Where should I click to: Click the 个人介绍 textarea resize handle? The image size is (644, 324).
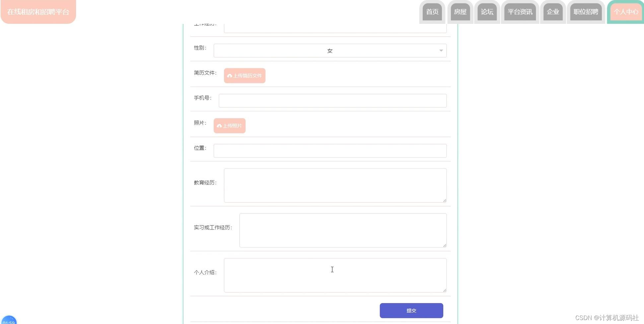pyautogui.click(x=445, y=290)
